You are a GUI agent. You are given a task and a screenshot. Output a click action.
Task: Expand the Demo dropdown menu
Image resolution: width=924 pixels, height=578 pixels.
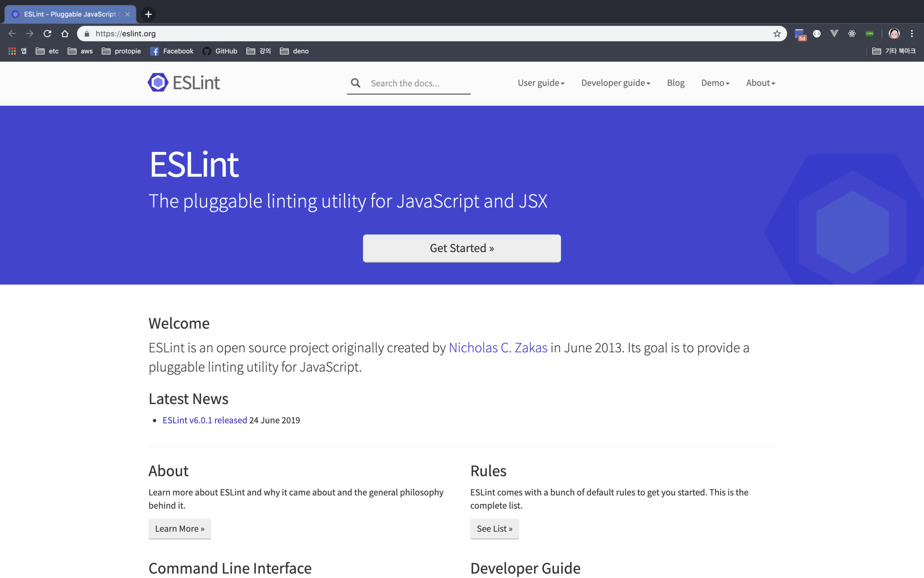[x=715, y=83]
